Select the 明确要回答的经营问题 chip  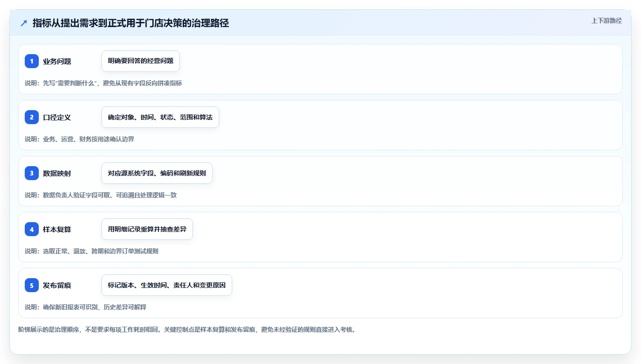(x=141, y=61)
